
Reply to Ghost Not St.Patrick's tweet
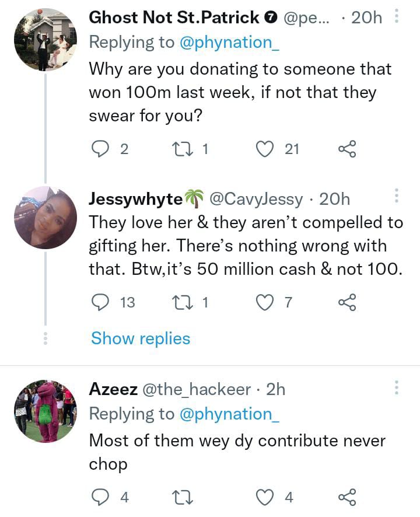tap(101, 149)
